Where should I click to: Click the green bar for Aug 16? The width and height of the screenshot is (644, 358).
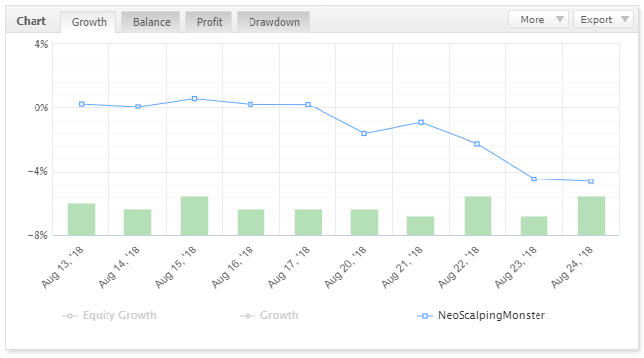[x=250, y=222]
